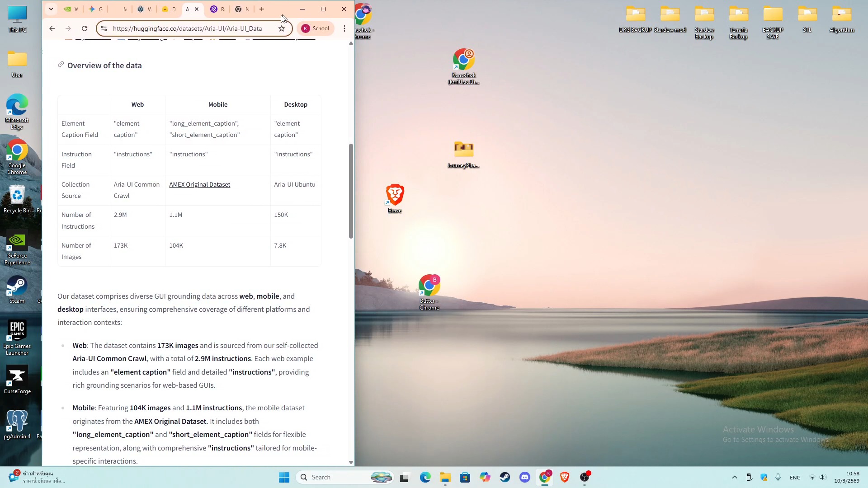Bookmark this page with the star icon
The image size is (868, 488).
point(282,28)
